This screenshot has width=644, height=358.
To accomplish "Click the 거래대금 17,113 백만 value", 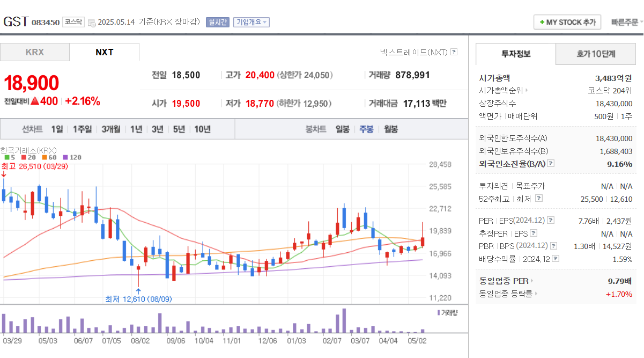I will pos(424,104).
